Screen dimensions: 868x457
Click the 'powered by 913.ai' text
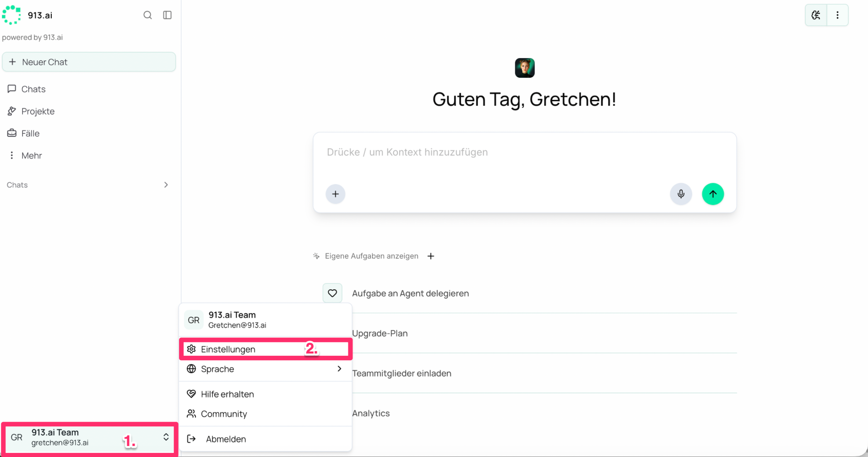[x=33, y=38]
